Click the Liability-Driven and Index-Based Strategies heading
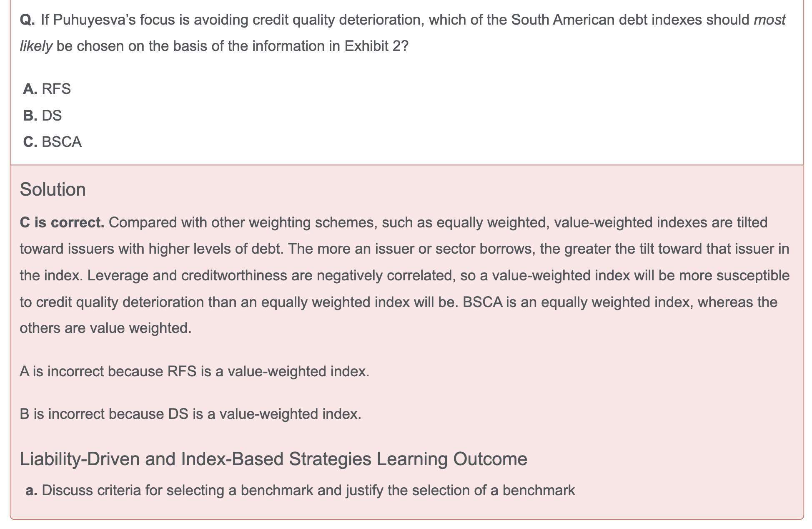The width and height of the screenshot is (812, 529). tap(273, 459)
